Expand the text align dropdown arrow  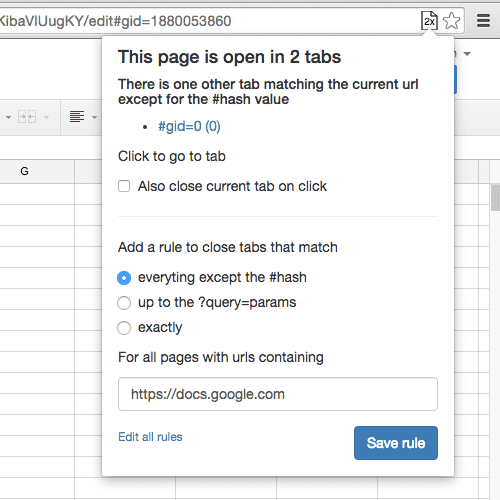pyautogui.click(x=94, y=117)
